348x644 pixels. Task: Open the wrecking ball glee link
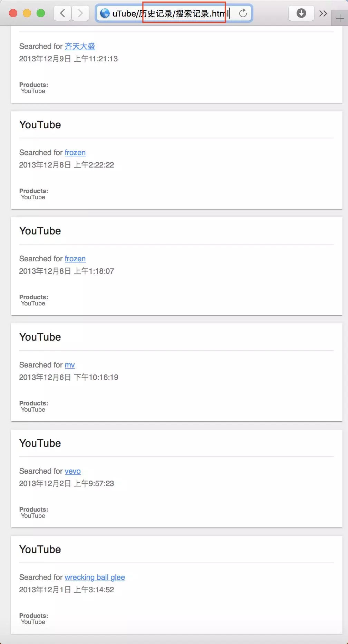(x=95, y=577)
